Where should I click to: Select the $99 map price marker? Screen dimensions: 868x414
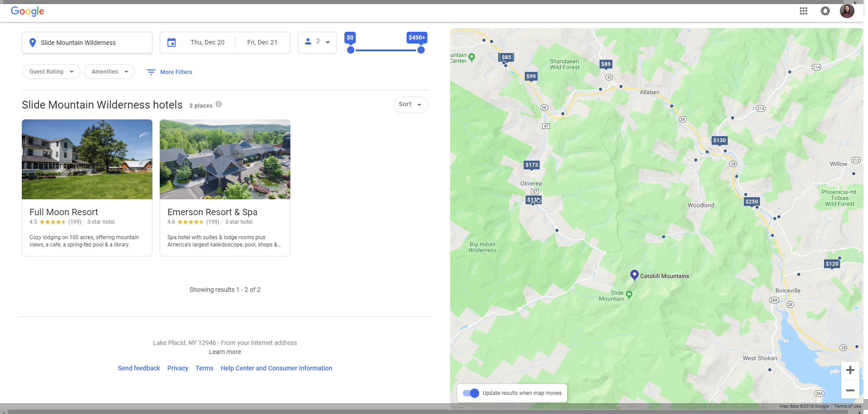[531, 76]
